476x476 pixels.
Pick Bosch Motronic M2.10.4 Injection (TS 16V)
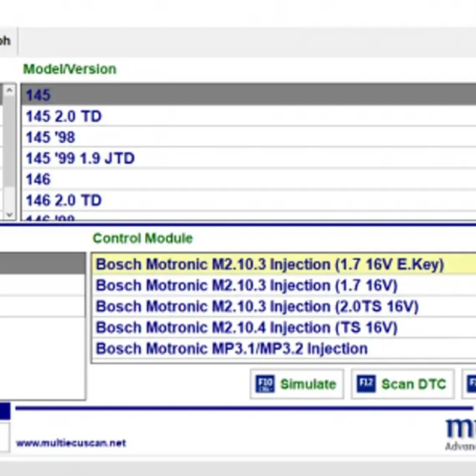284,327
